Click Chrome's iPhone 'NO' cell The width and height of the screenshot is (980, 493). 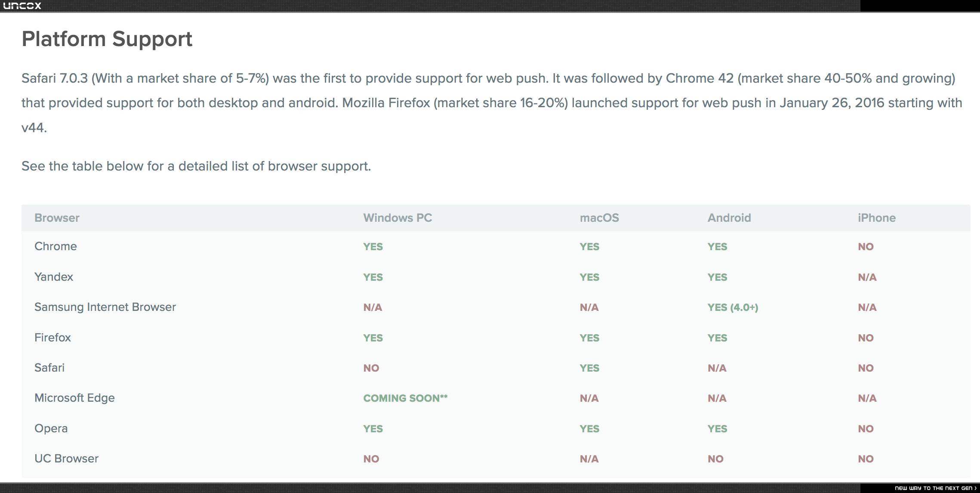coord(866,247)
